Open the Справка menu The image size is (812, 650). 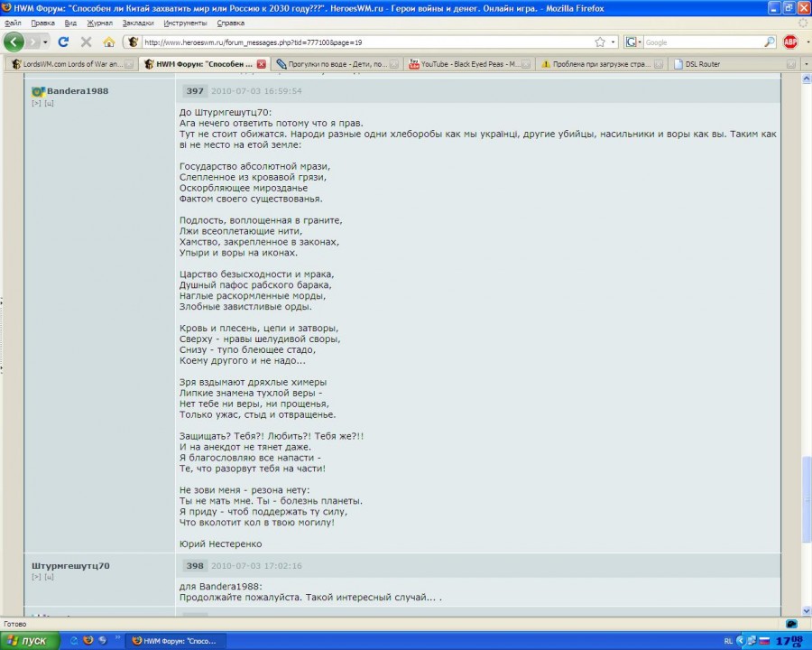[x=230, y=23]
